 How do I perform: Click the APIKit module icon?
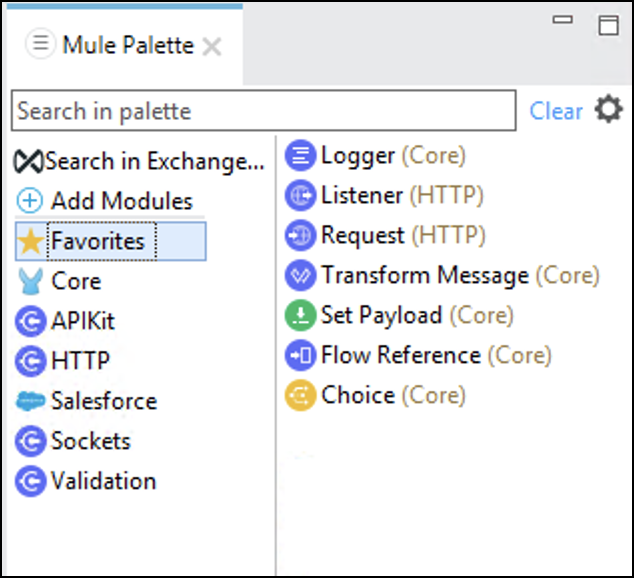30,321
